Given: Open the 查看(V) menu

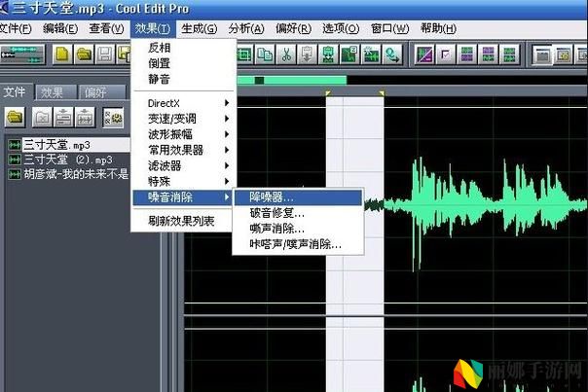Looking at the screenshot, I should coord(106,28).
